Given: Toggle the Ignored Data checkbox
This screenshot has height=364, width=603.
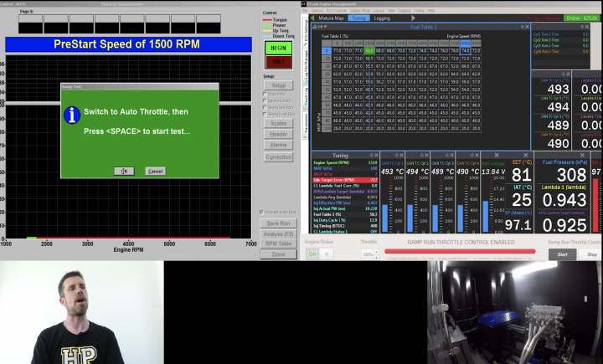Looking at the screenshot, I should (x=265, y=100).
